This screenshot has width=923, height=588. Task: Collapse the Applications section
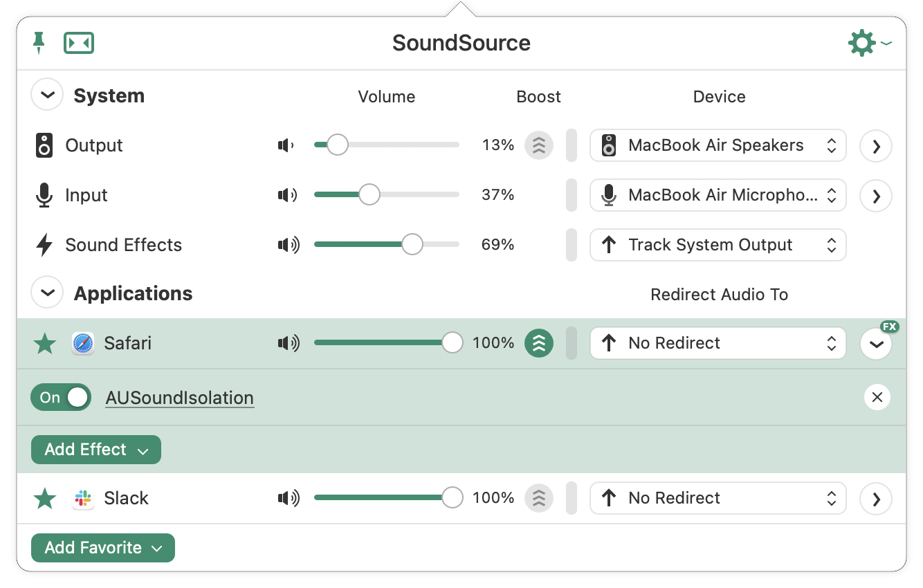click(47, 293)
